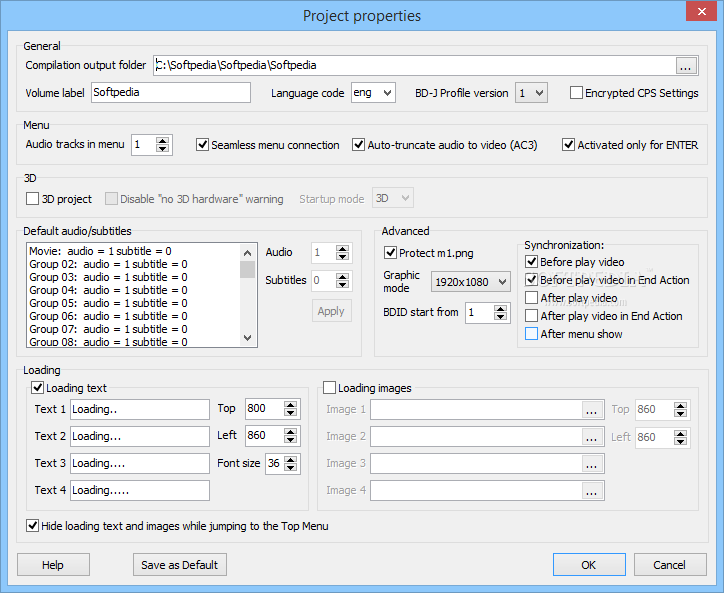Click Text 2 'Loading...' field
Viewport: 724px width, 593px height.
(x=140, y=436)
